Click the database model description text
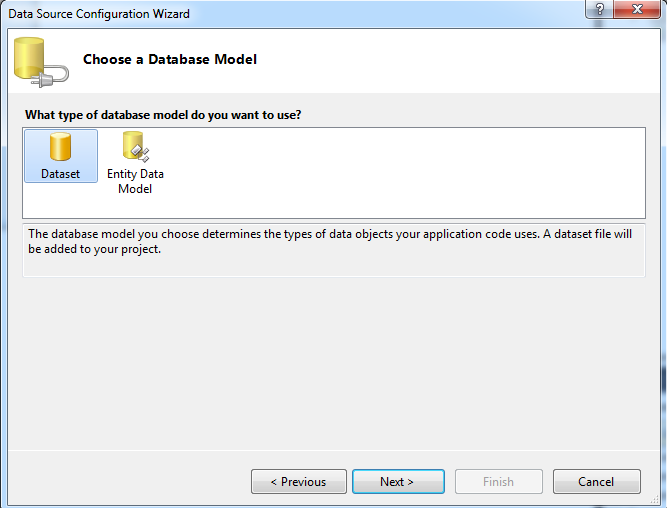 click(x=330, y=241)
